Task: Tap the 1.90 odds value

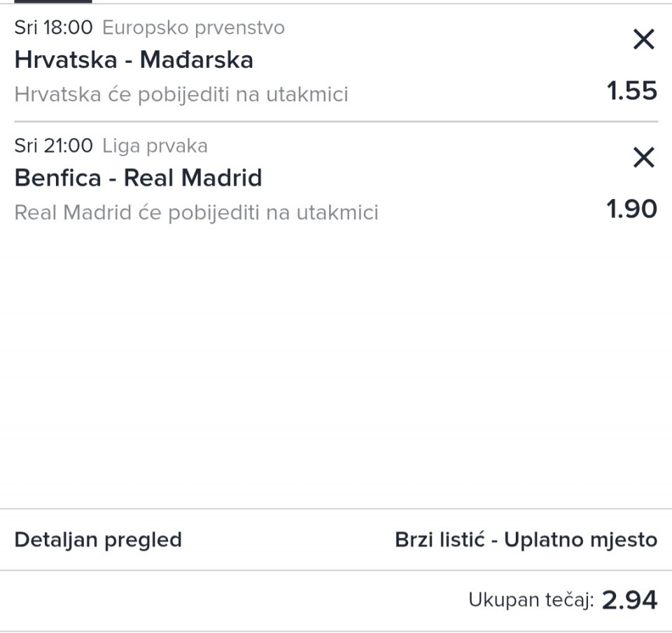Action: point(632,209)
